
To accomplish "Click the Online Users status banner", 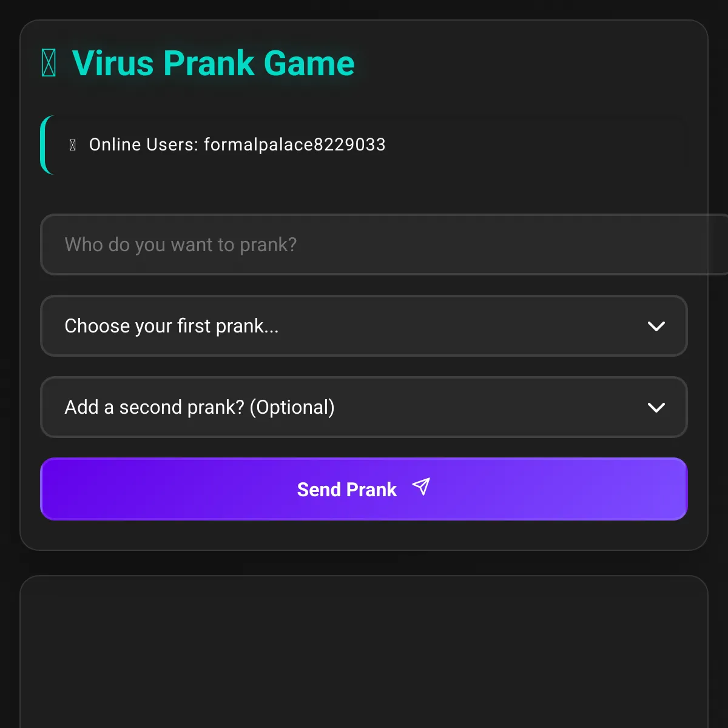I will pyautogui.click(x=363, y=144).
